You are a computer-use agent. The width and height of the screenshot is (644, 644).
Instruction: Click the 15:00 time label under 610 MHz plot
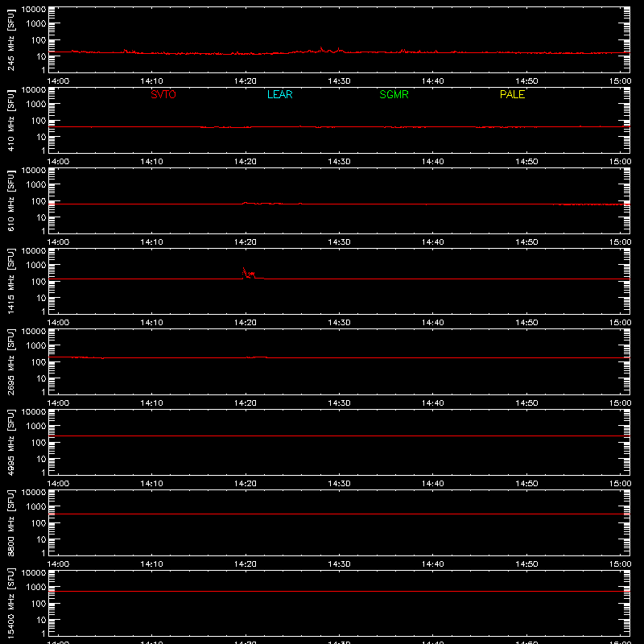click(620, 242)
